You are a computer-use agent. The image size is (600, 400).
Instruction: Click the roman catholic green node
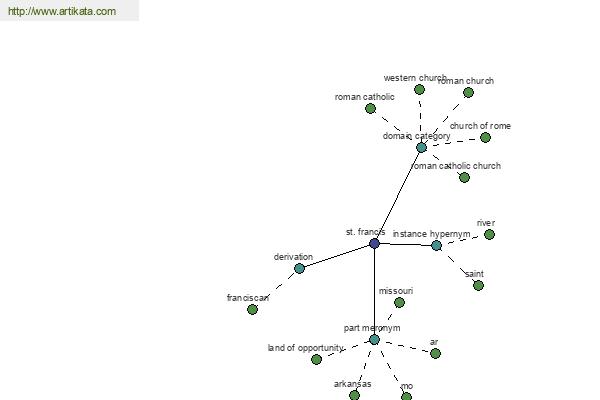tap(370, 109)
